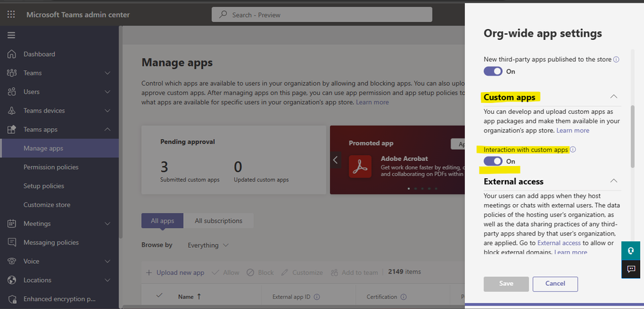Viewport: 644px width, 309px height.
Task: Open the feedback chat floating icon
Action: (x=631, y=269)
